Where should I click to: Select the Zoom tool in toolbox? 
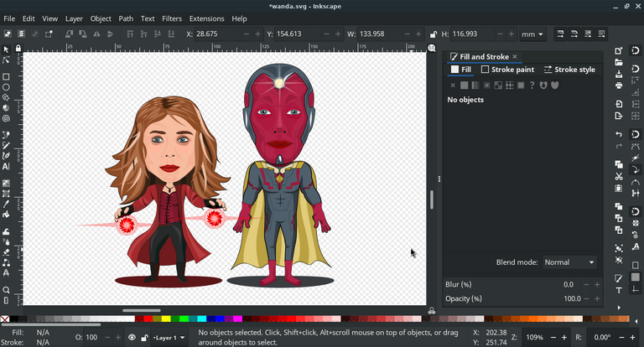[x=6, y=290]
